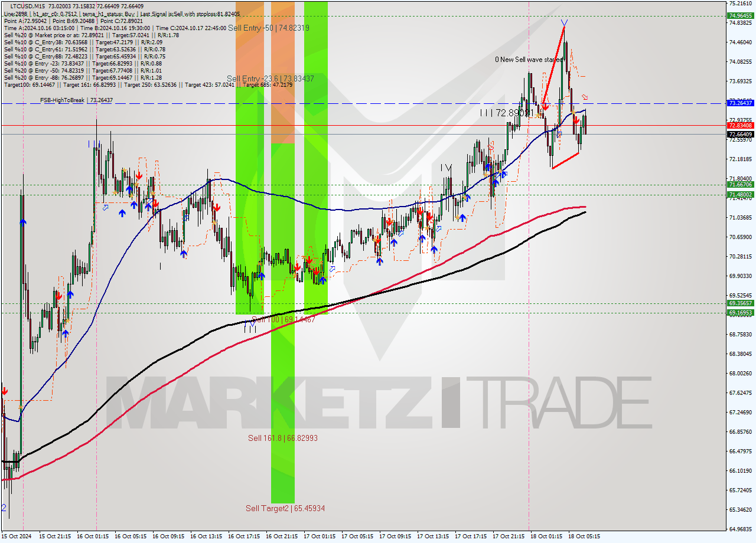Click the 'Sell 100 | 69.14467' label
This screenshot has height=543, width=756.
tap(284, 319)
